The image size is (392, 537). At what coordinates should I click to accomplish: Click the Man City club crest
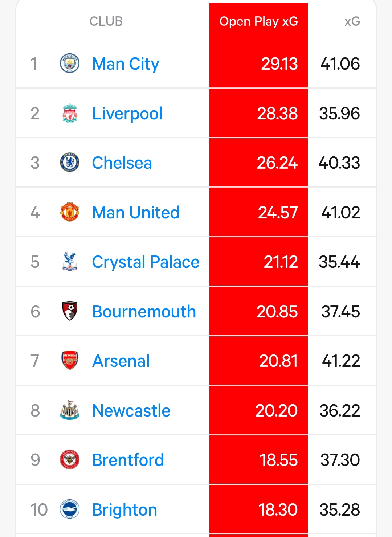tap(69, 63)
